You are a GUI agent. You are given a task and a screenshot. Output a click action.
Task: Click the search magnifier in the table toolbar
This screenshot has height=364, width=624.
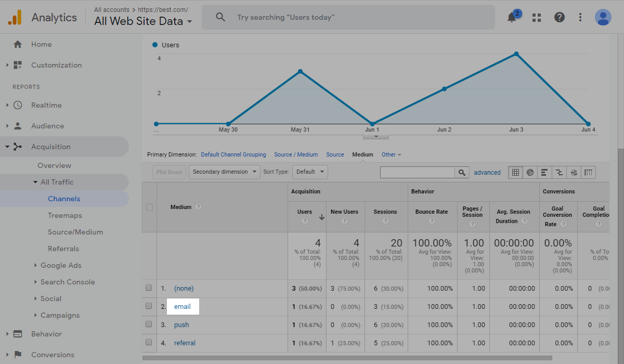[x=462, y=172]
